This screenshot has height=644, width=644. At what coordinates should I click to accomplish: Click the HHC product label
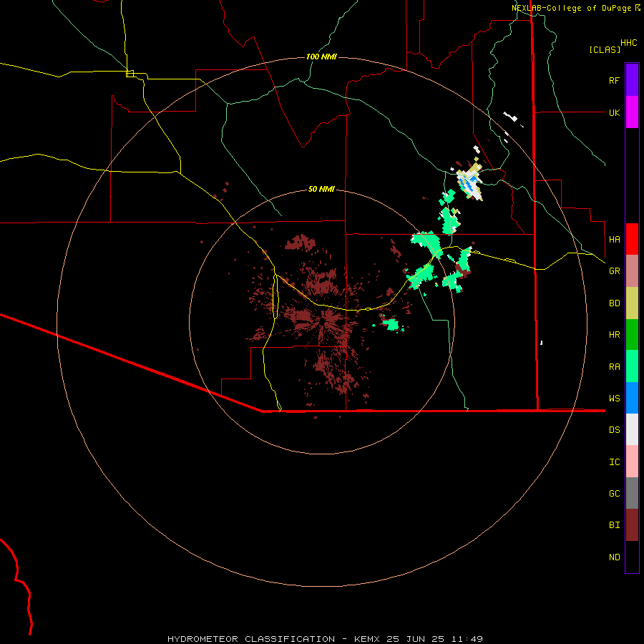tap(628, 43)
